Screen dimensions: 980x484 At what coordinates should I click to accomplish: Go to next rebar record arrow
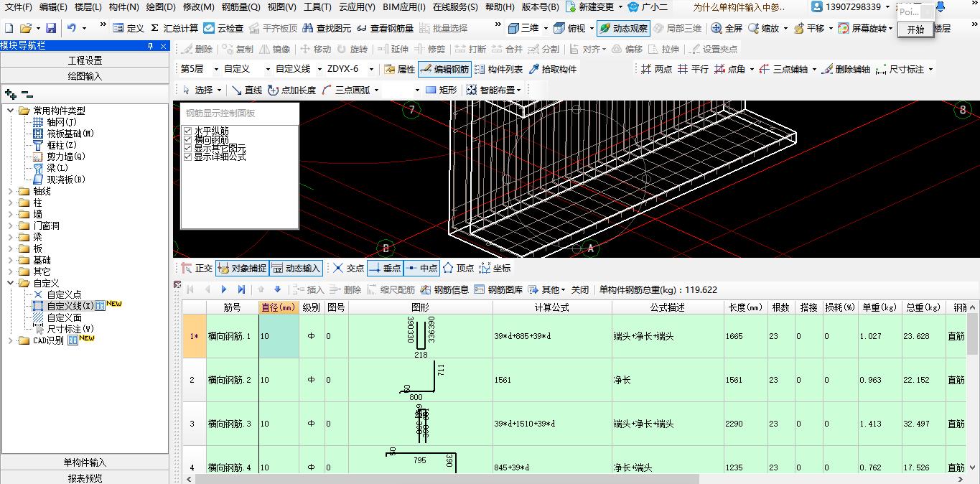[x=224, y=289]
